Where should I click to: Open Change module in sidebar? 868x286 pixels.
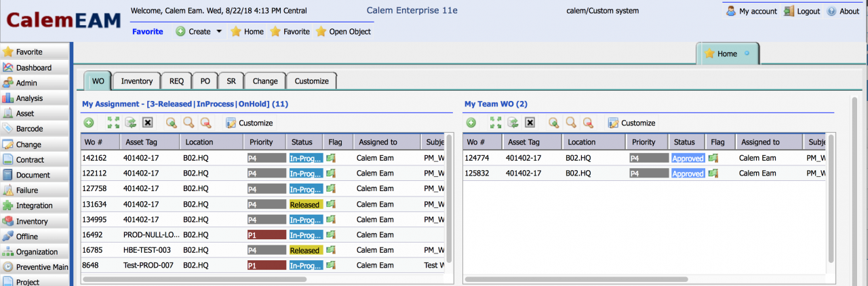click(35, 144)
